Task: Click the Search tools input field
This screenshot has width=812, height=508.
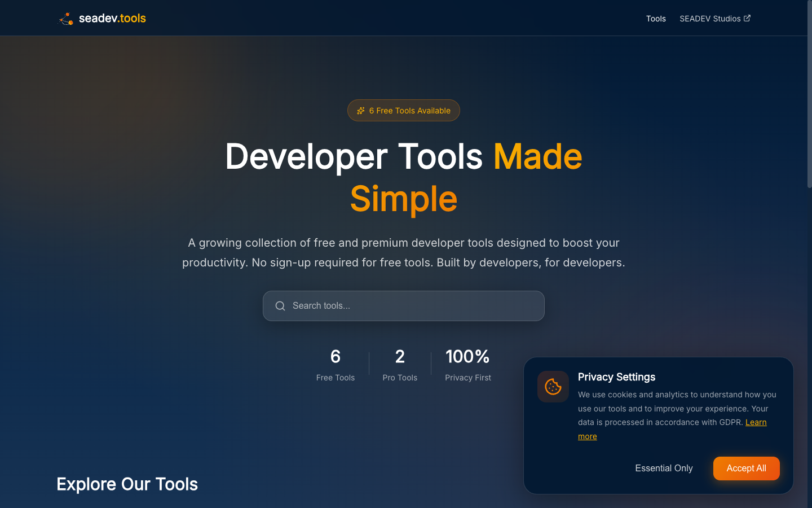Action: point(403,305)
